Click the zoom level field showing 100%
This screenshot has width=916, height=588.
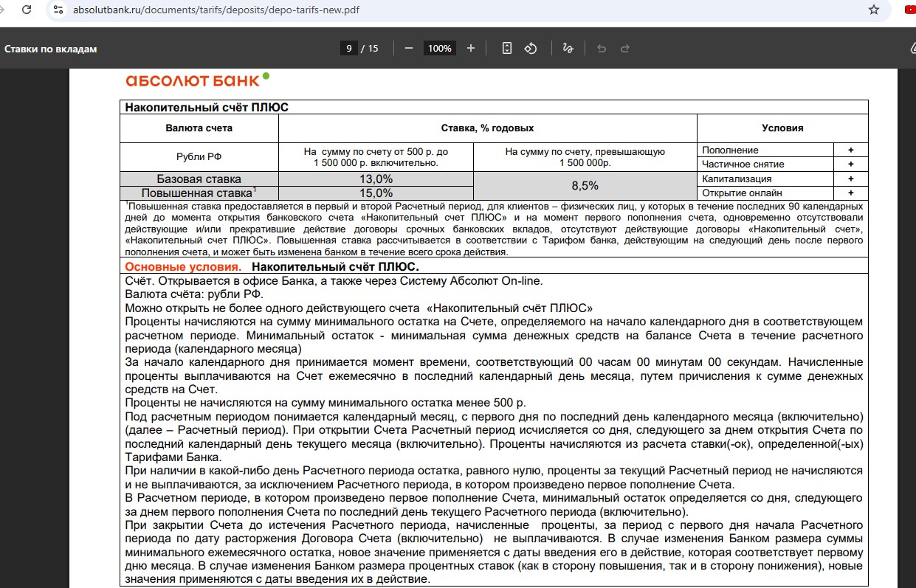[439, 48]
